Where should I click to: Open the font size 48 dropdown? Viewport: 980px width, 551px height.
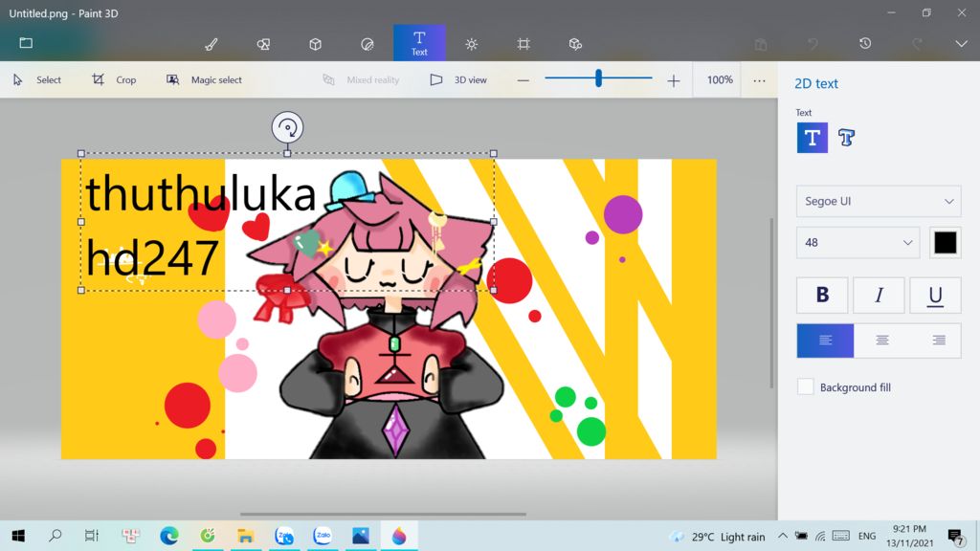coord(857,242)
